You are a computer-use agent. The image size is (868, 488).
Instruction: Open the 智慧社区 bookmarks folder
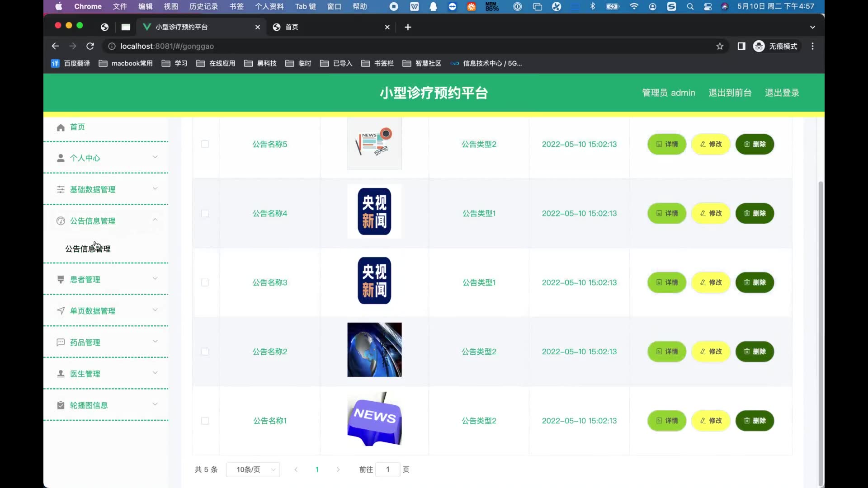pyautogui.click(x=422, y=63)
